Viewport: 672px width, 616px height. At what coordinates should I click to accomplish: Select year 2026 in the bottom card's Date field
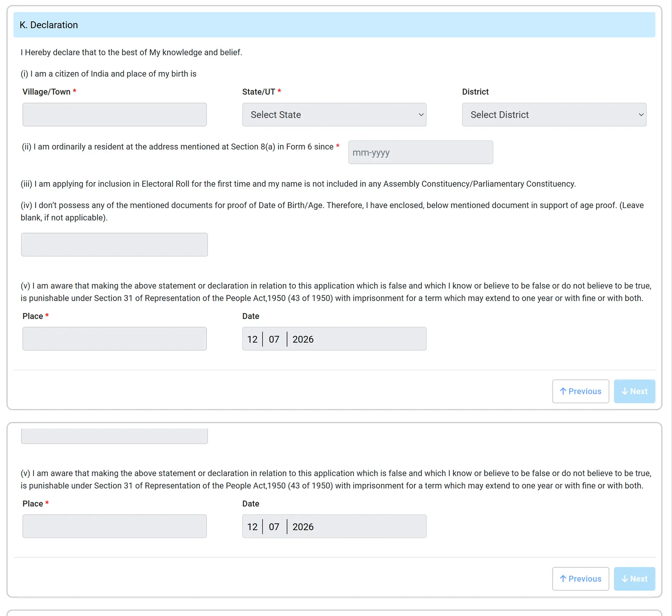(303, 527)
